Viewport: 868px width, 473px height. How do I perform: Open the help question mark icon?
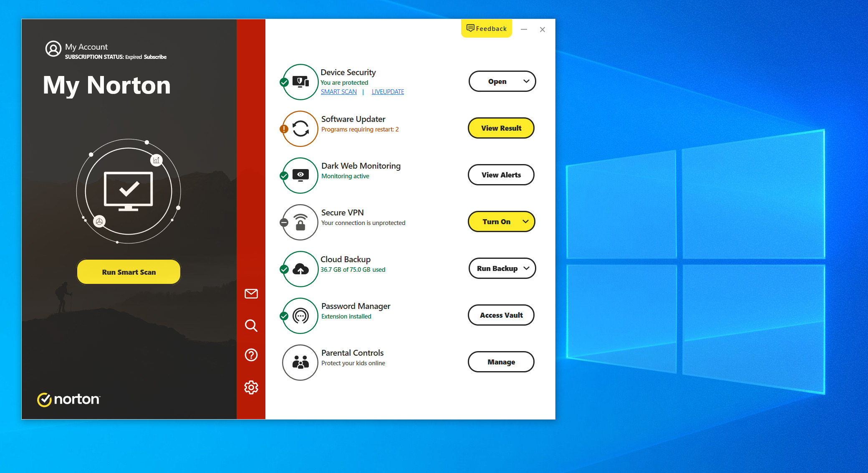point(251,355)
